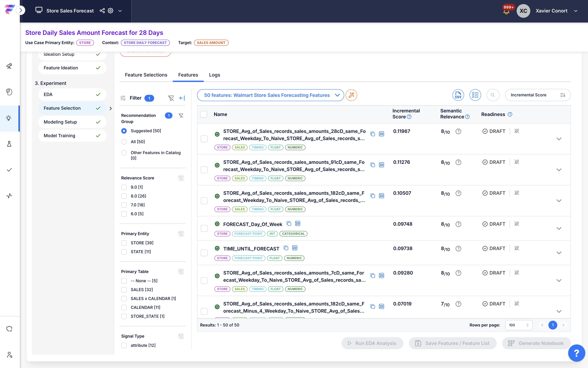Clear all filters with crossed funnel icon
The image size is (588, 368).
pos(171,98)
